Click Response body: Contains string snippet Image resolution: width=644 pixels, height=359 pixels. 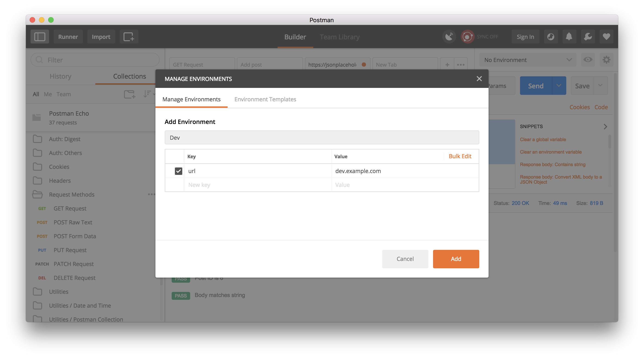pos(552,164)
